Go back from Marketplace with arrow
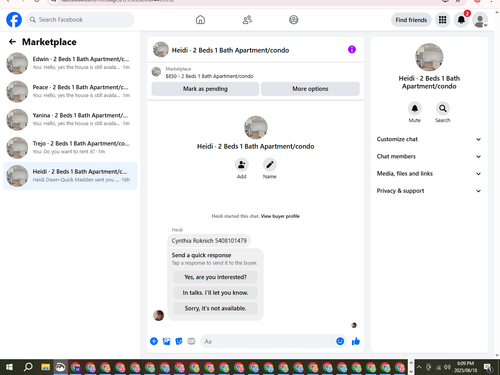This screenshot has height=375, width=500. coord(12,42)
